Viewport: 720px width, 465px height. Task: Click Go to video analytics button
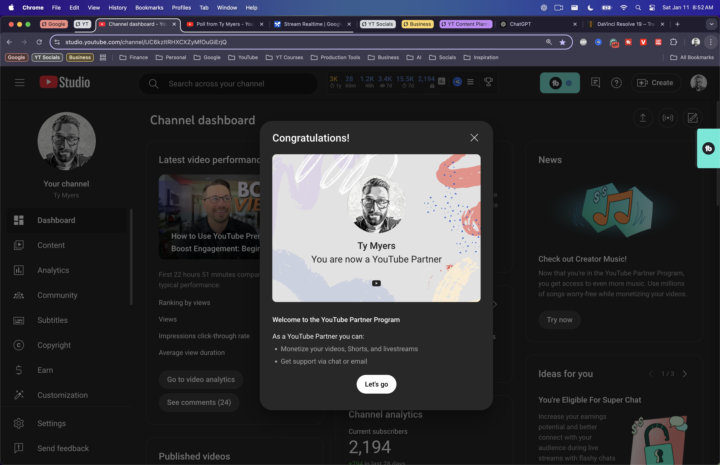point(201,380)
